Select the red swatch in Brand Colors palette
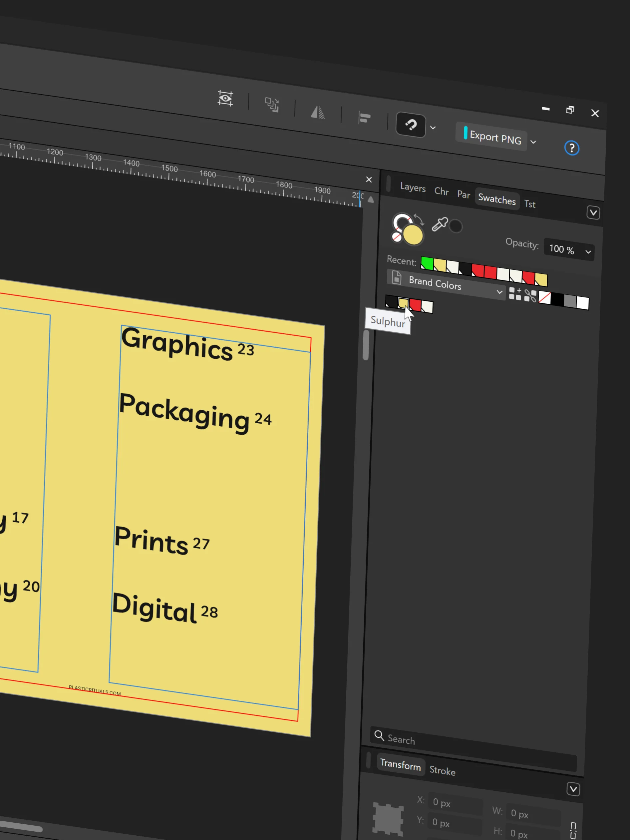The width and height of the screenshot is (630, 840). [x=416, y=304]
